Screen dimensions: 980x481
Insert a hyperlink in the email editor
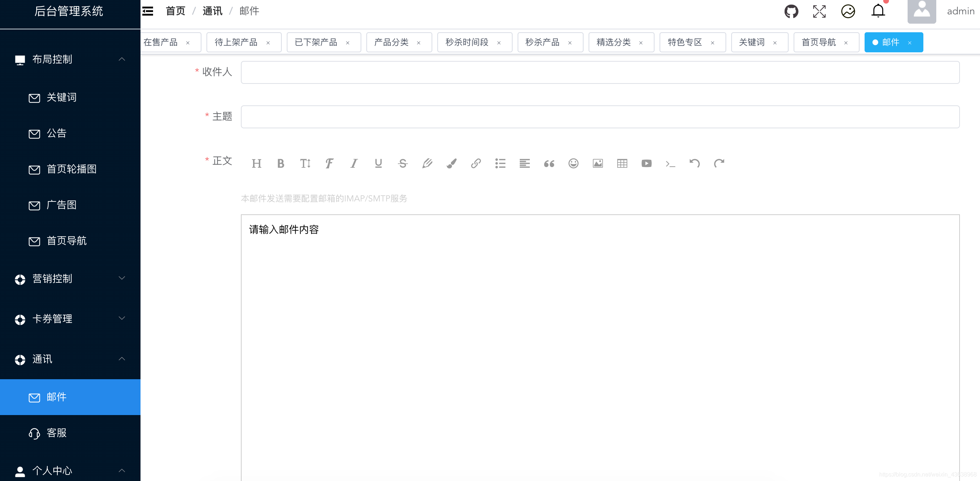tap(476, 163)
